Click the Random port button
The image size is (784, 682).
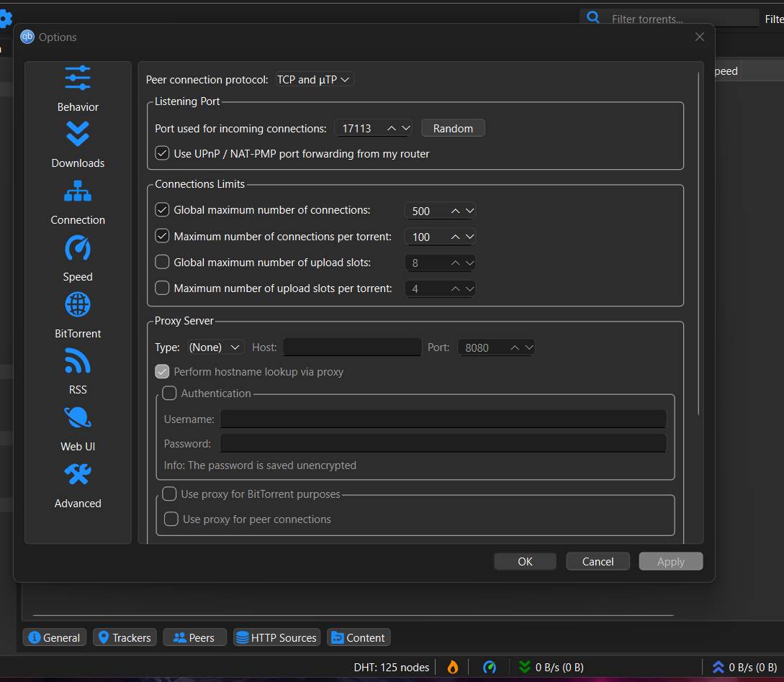(453, 128)
